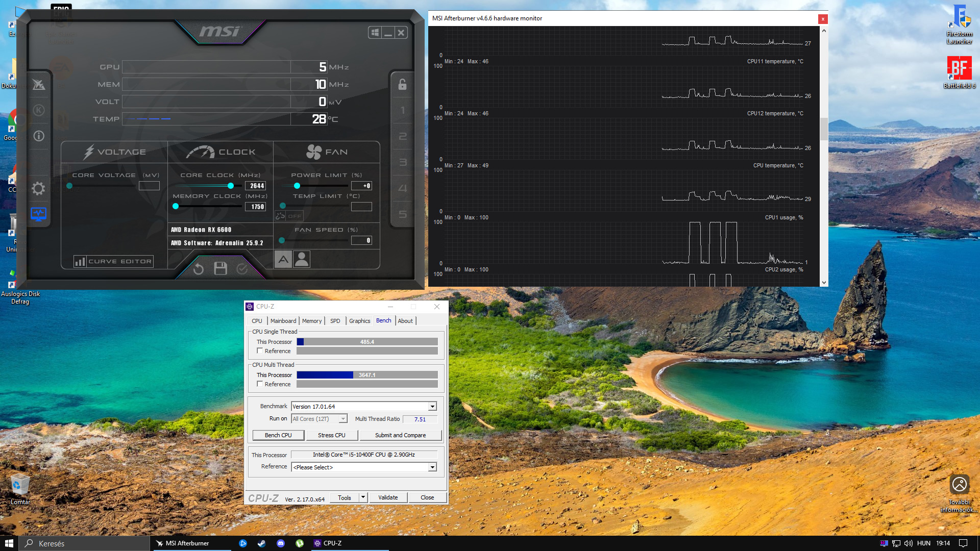The image size is (980, 551).
Task: Click the Kombustor K icon
Action: (39, 110)
